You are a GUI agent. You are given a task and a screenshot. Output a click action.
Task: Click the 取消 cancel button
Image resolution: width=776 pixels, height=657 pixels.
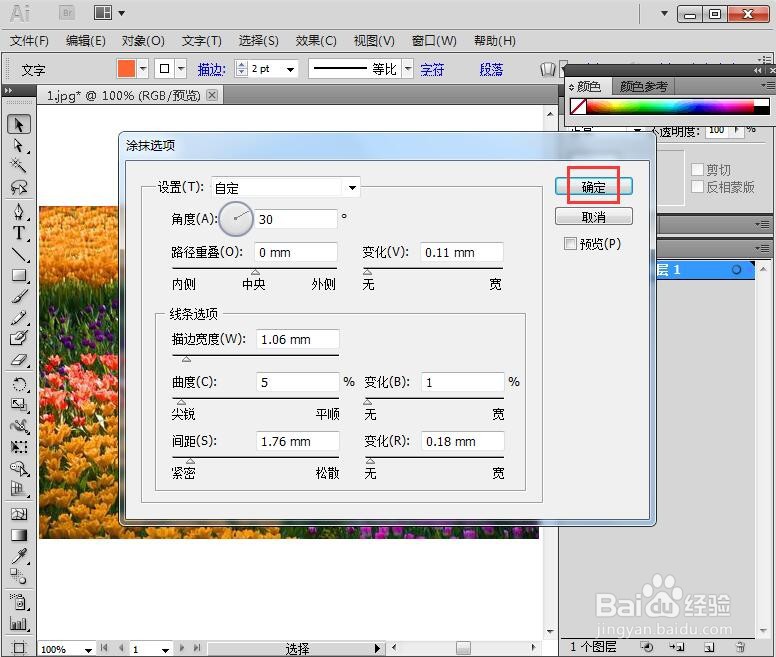tap(593, 217)
